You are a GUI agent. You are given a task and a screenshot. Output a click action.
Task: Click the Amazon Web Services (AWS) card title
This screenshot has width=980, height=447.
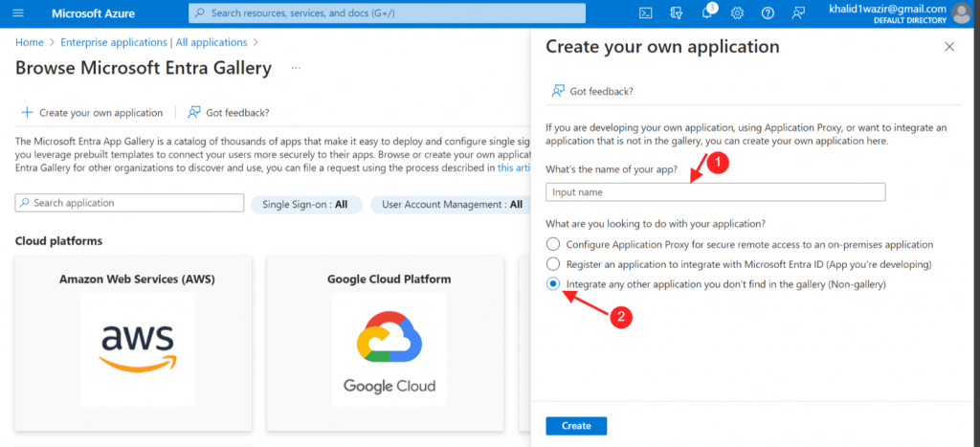pyautogui.click(x=137, y=279)
